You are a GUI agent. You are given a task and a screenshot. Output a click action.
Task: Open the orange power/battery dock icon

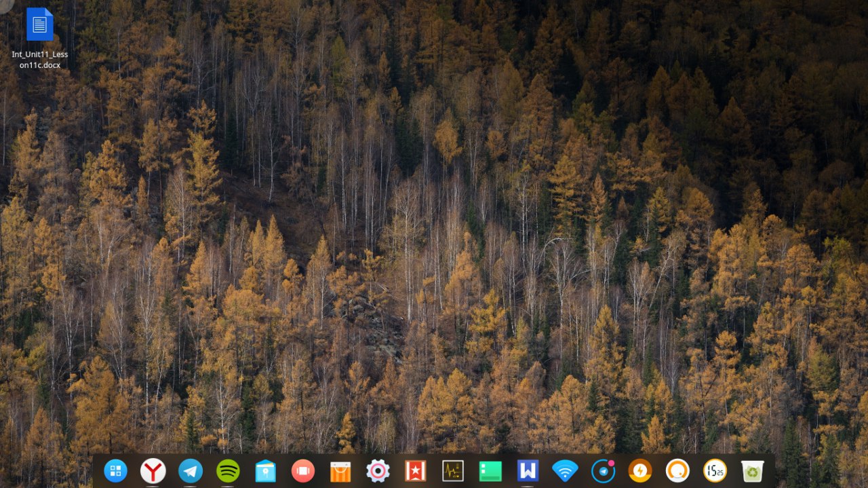(640, 470)
